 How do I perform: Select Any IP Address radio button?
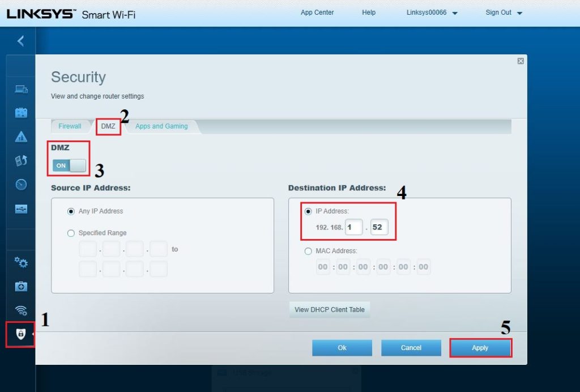71,211
